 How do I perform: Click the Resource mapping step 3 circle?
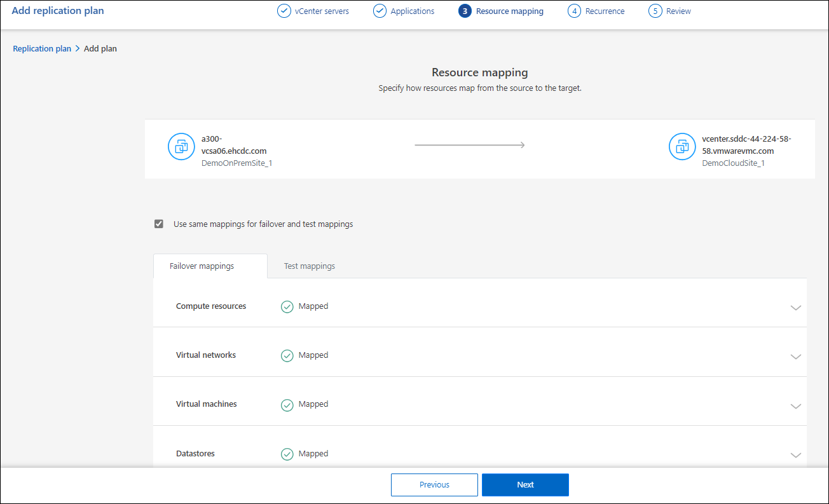(465, 11)
